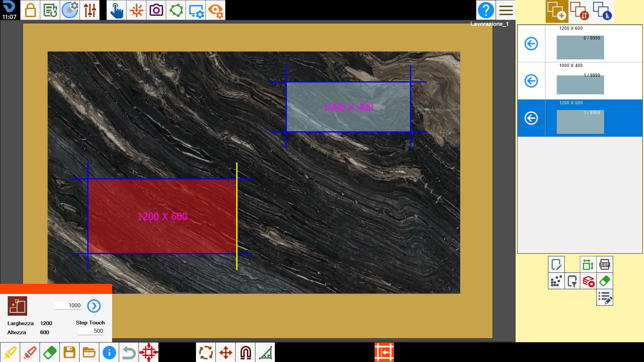
Task: Switch to the red swap pieces tab
Action: (x=580, y=11)
